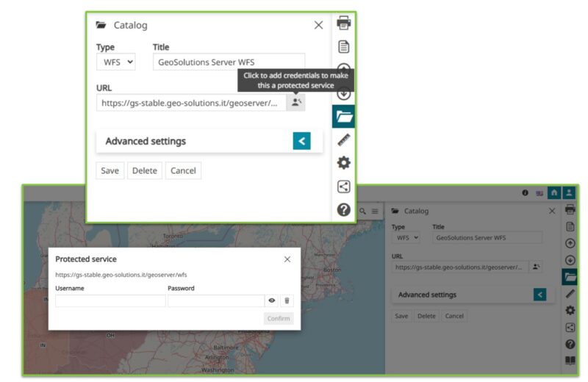Click the Username field in Protected service dialog

[x=110, y=300]
